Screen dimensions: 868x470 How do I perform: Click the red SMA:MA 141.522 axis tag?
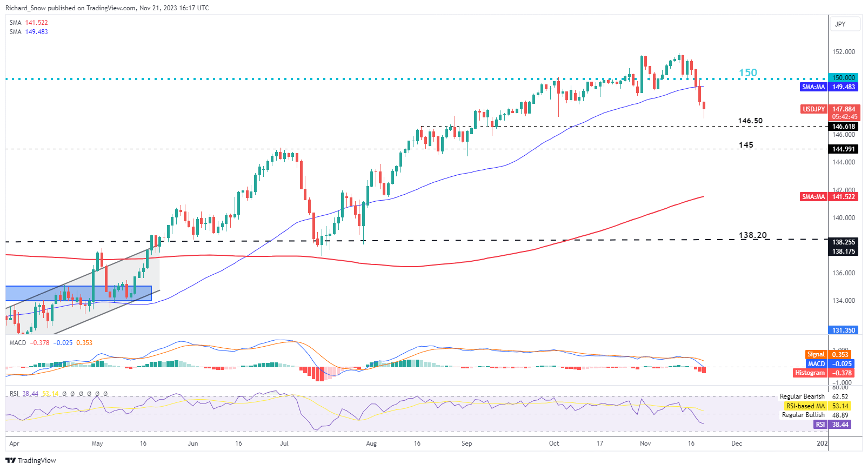[x=829, y=197]
